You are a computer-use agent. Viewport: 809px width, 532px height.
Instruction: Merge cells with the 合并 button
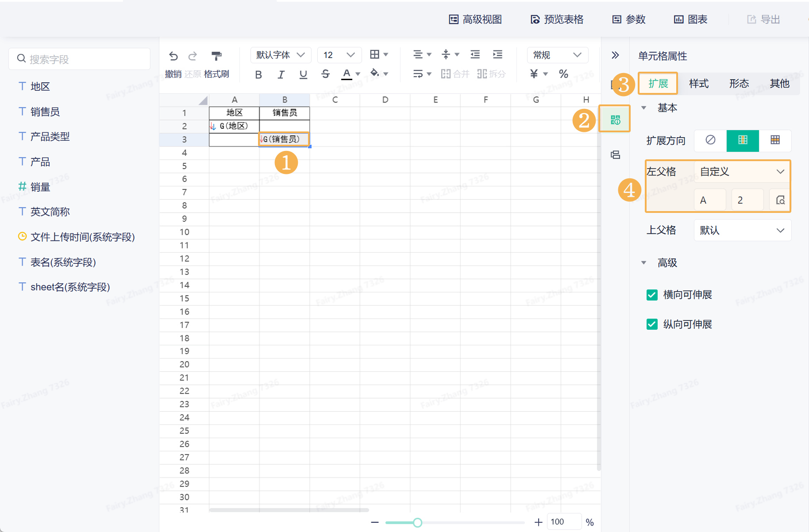click(455, 74)
